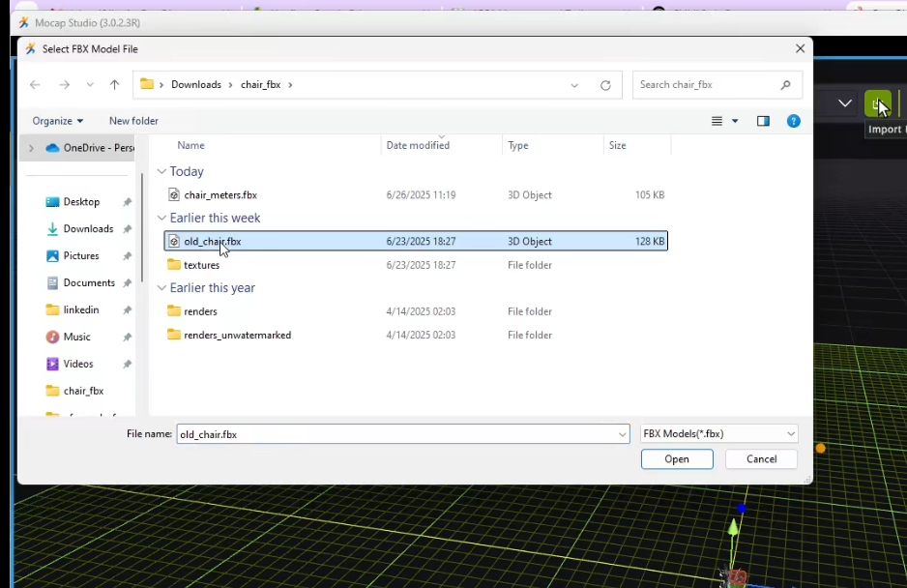The width and height of the screenshot is (907, 588).
Task: Click the Open button
Action: pyautogui.click(x=676, y=458)
